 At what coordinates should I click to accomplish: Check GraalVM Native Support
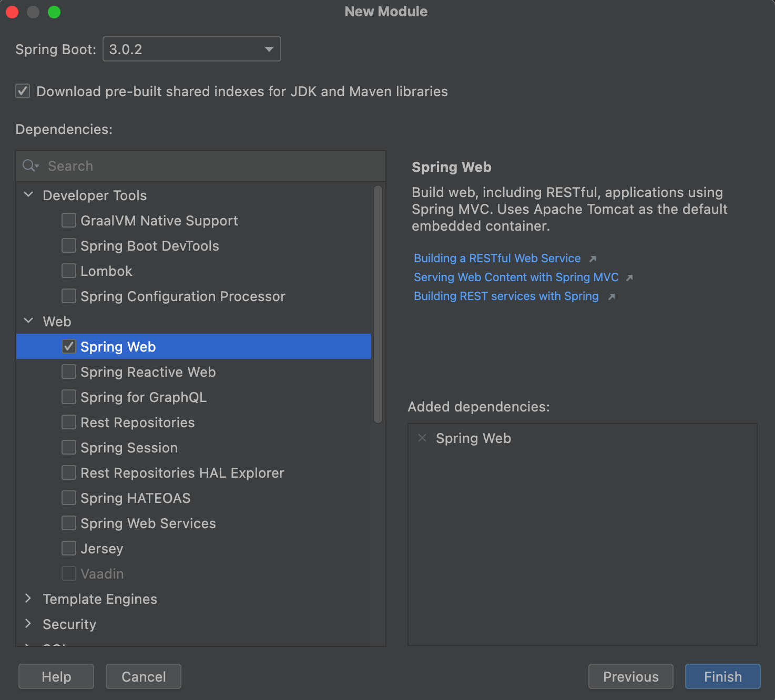69,220
